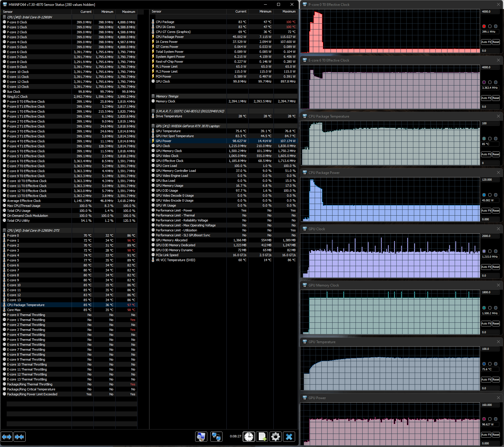The height and width of the screenshot is (447, 504).
Task: Open the networked computers remote icon
Action: pyautogui.click(x=216, y=436)
